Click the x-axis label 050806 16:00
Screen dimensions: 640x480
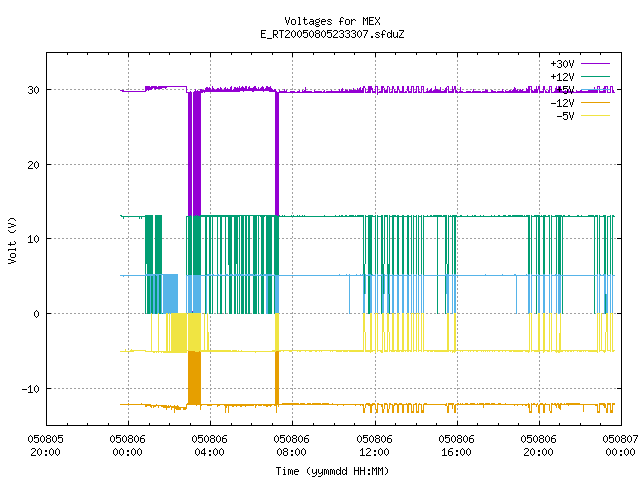(x=456, y=445)
